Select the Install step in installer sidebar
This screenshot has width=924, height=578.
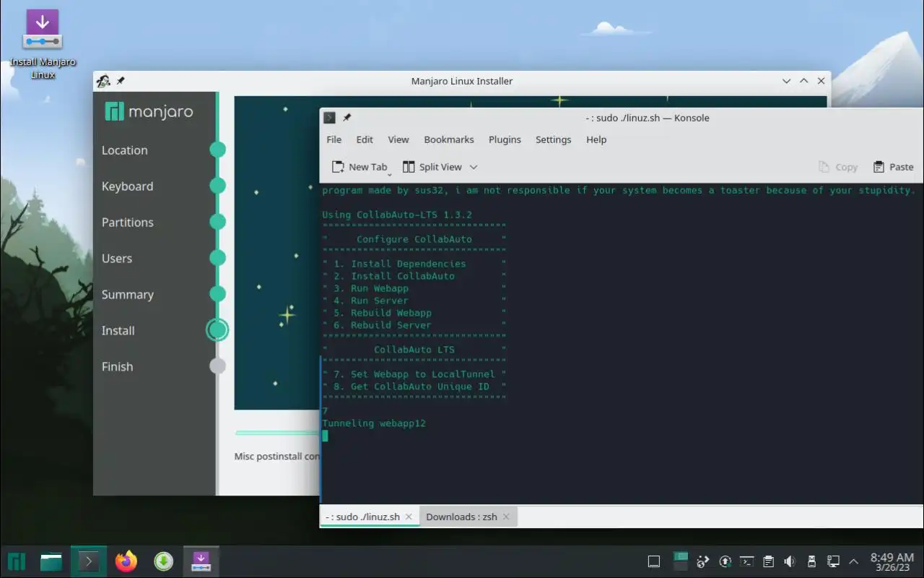[x=118, y=331]
